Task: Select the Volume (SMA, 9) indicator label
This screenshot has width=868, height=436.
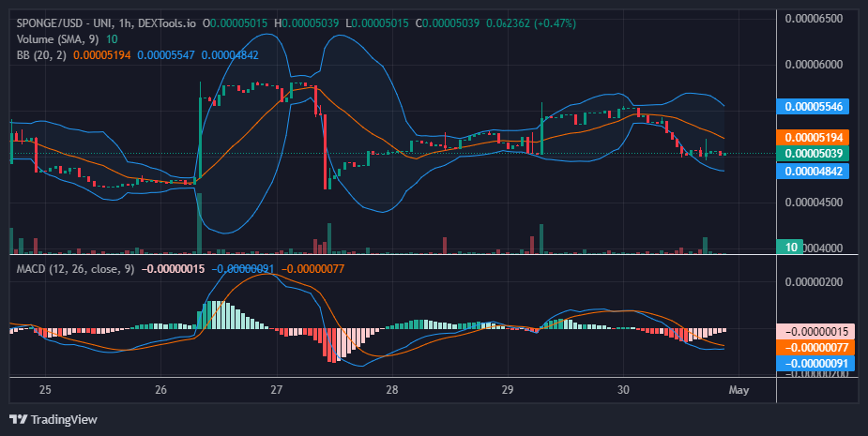Action: [x=59, y=39]
